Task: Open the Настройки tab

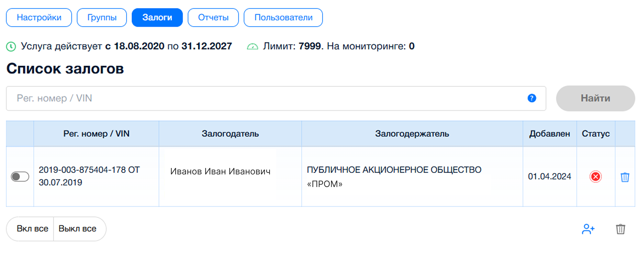Action: pyautogui.click(x=39, y=18)
